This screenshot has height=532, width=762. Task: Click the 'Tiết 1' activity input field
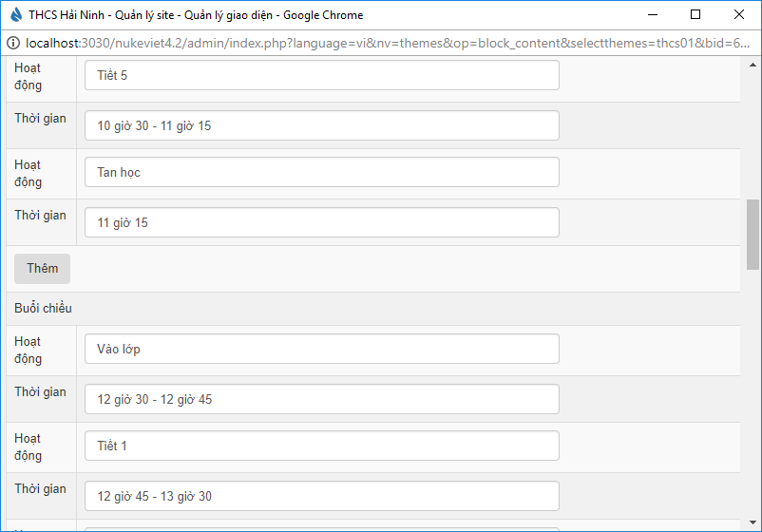pyautogui.click(x=322, y=446)
